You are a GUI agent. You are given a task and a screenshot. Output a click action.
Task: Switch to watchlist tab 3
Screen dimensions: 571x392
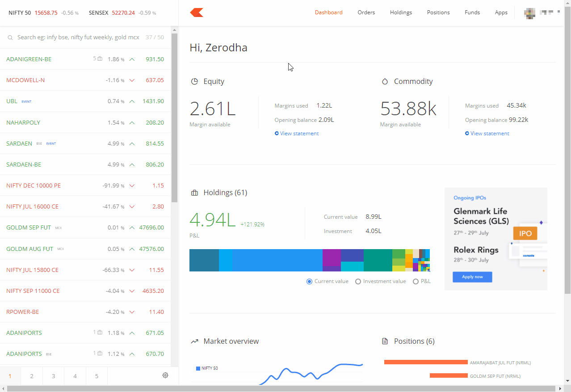53,376
